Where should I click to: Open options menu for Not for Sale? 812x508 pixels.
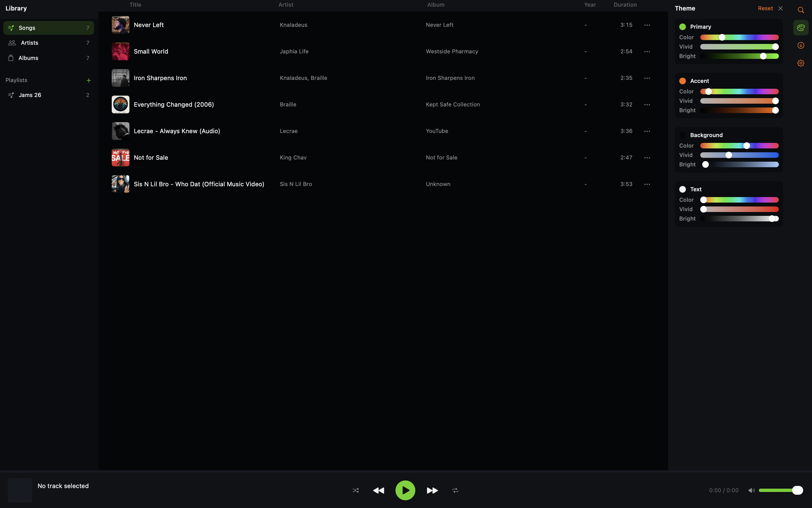click(x=647, y=157)
